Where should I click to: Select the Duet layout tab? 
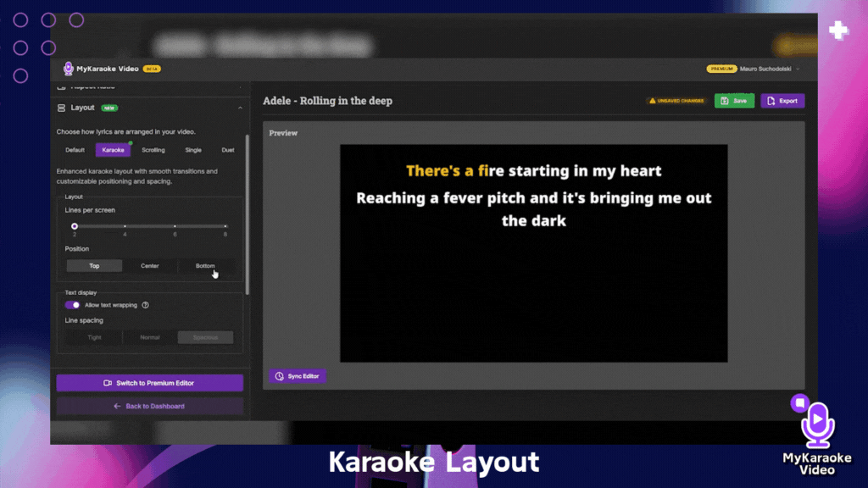click(228, 150)
